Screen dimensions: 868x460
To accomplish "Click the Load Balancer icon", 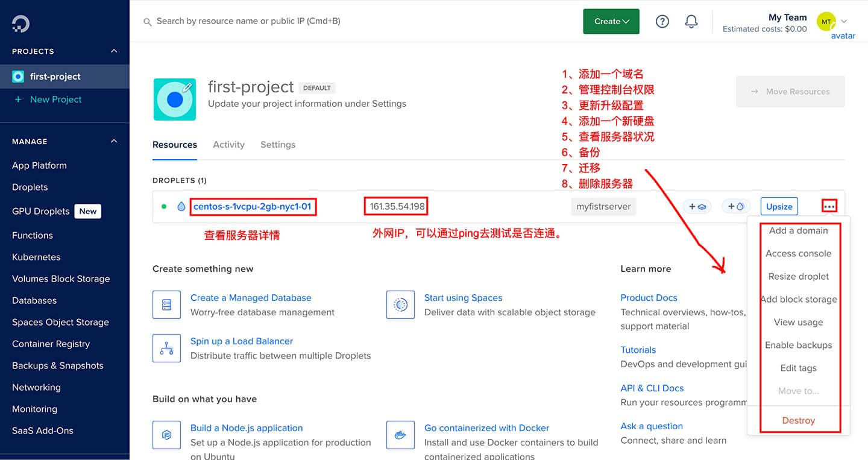I will tap(166, 348).
